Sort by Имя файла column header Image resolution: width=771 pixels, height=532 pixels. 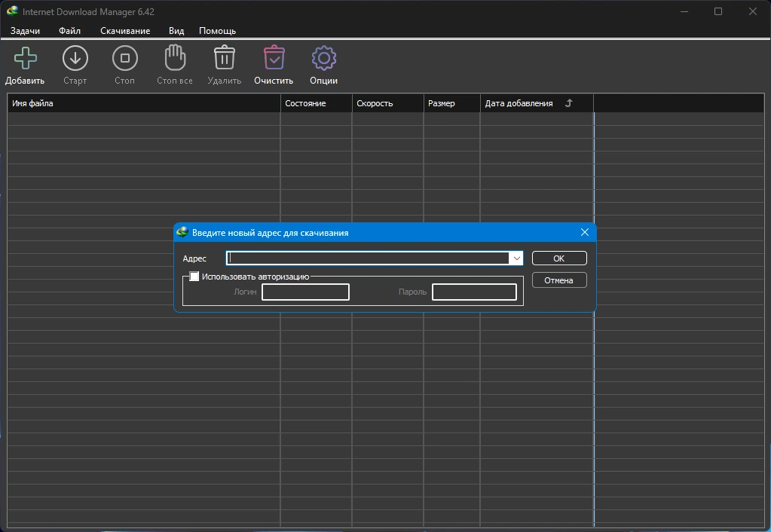[x=144, y=103]
